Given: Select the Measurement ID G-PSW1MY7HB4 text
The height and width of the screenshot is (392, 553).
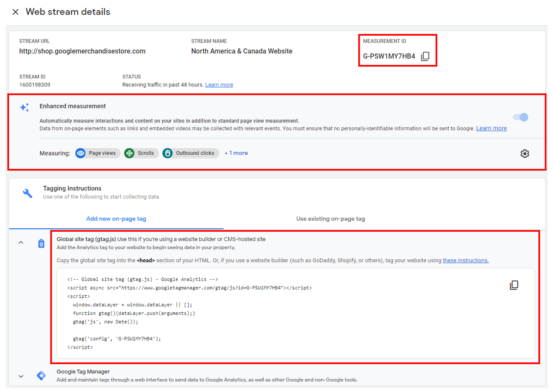Looking at the screenshot, I should [389, 56].
